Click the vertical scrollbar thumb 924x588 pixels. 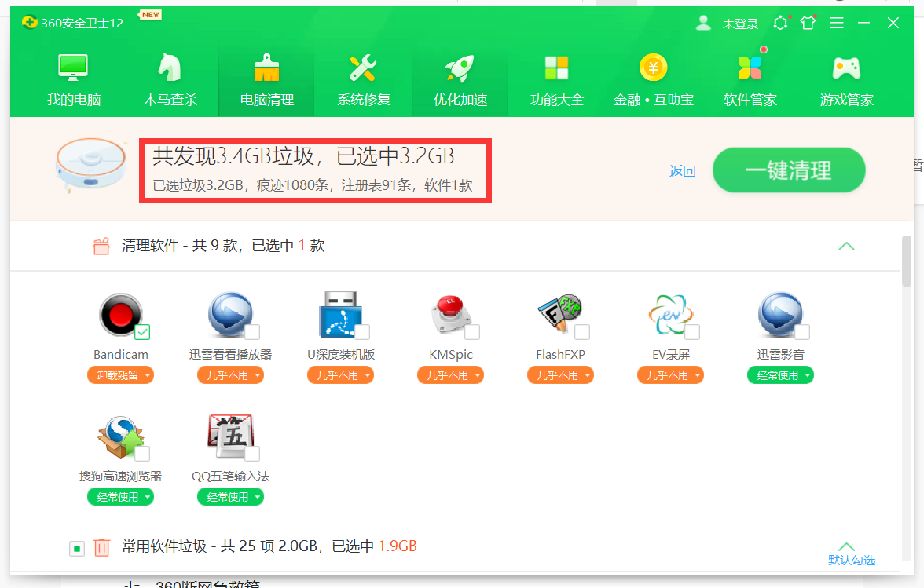click(x=907, y=261)
